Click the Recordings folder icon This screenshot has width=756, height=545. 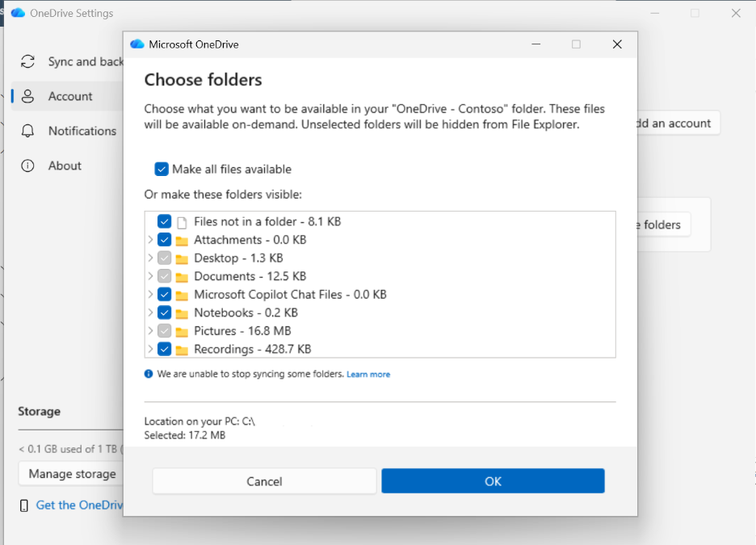click(x=182, y=350)
